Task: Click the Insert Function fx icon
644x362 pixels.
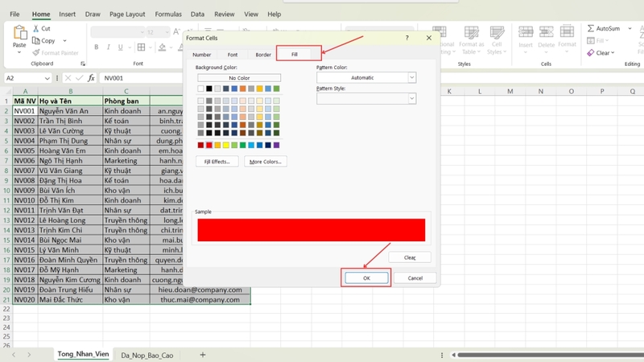Action: click(x=91, y=78)
